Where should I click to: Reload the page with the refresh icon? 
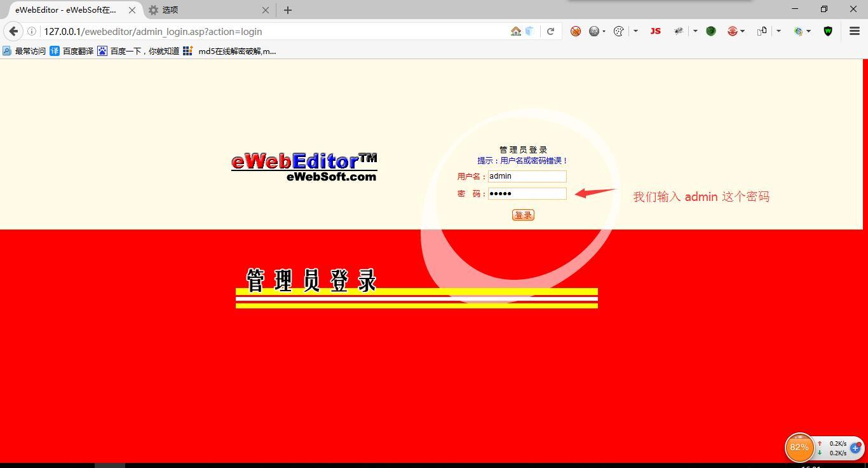pos(550,31)
